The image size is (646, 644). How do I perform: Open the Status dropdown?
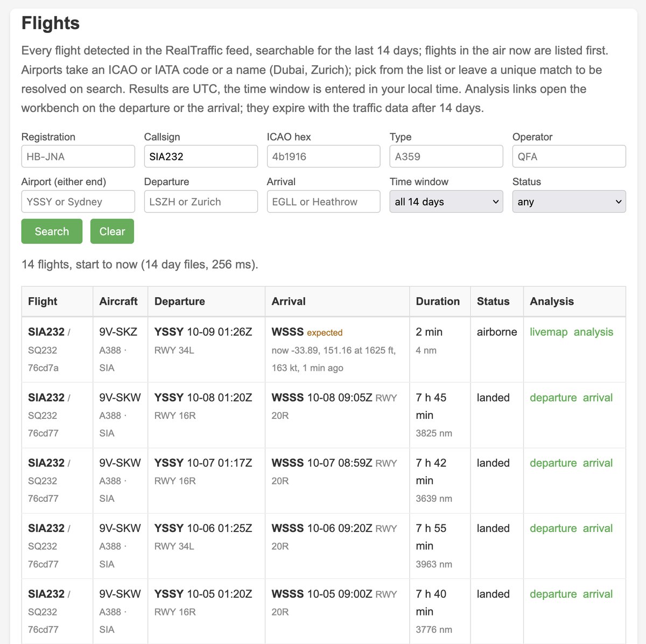click(569, 201)
